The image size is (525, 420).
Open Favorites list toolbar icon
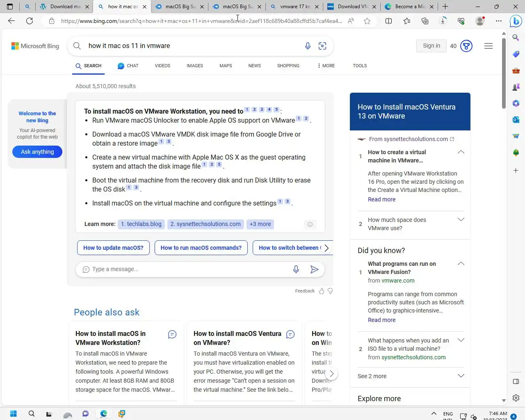pos(407,21)
